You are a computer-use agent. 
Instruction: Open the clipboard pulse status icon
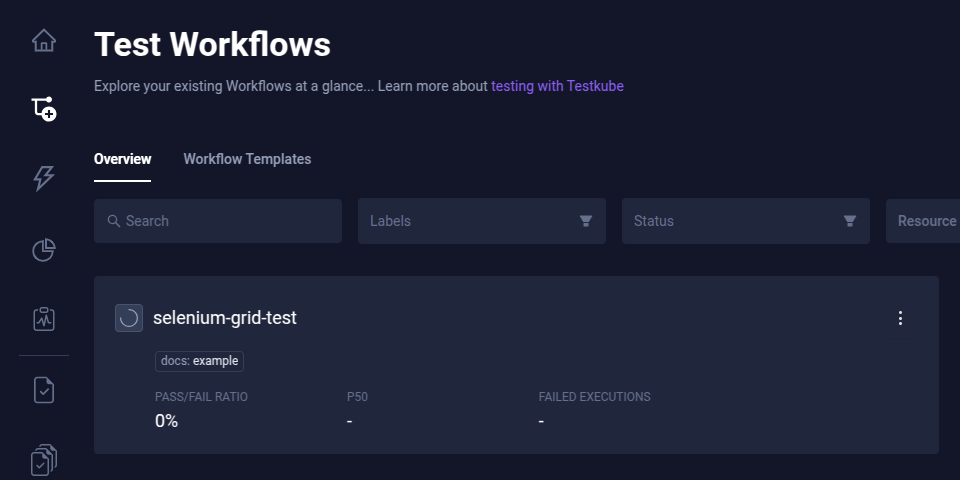(43, 319)
